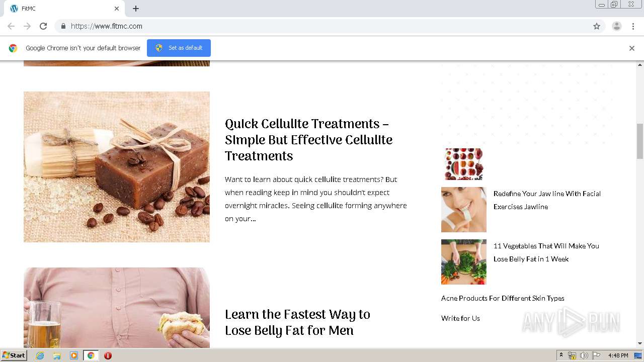Go back using the browser back arrow

click(11, 26)
